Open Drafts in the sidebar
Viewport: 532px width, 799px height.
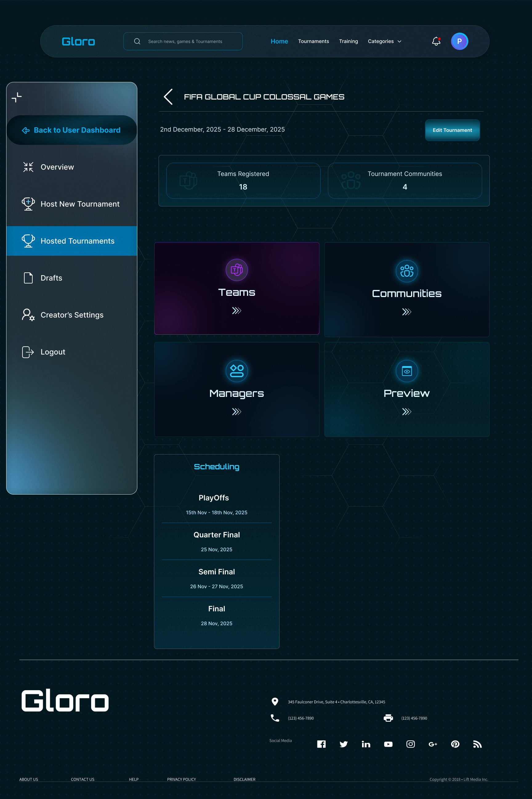tap(72, 278)
